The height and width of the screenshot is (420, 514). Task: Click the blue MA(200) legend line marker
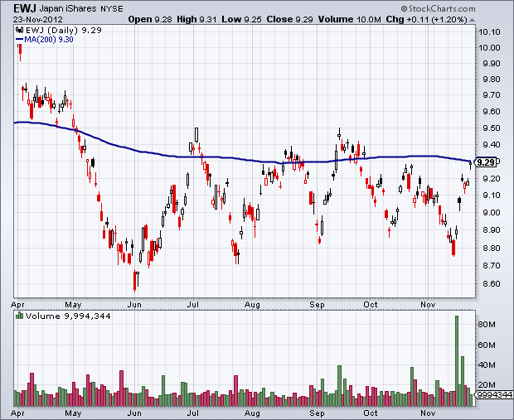pyautogui.click(x=19, y=38)
